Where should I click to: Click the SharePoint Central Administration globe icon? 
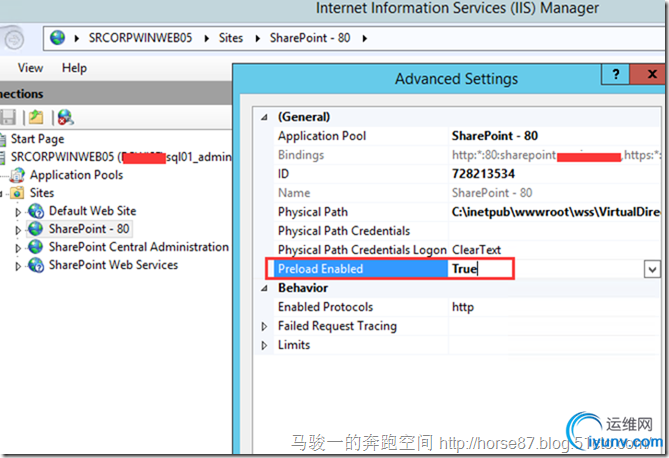[x=36, y=247]
